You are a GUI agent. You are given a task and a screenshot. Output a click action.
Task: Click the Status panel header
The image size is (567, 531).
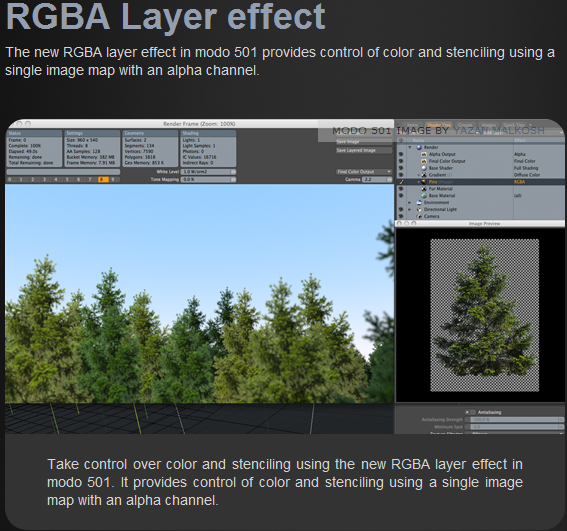point(34,133)
